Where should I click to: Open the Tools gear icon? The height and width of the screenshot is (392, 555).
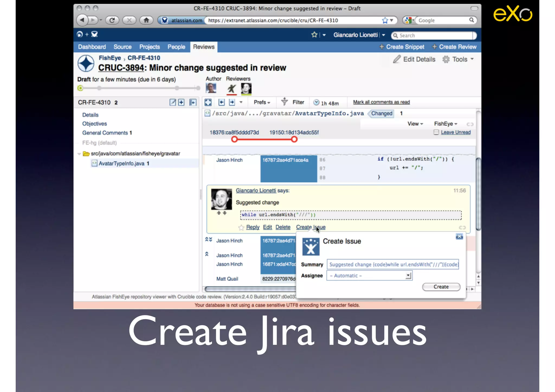(x=446, y=59)
